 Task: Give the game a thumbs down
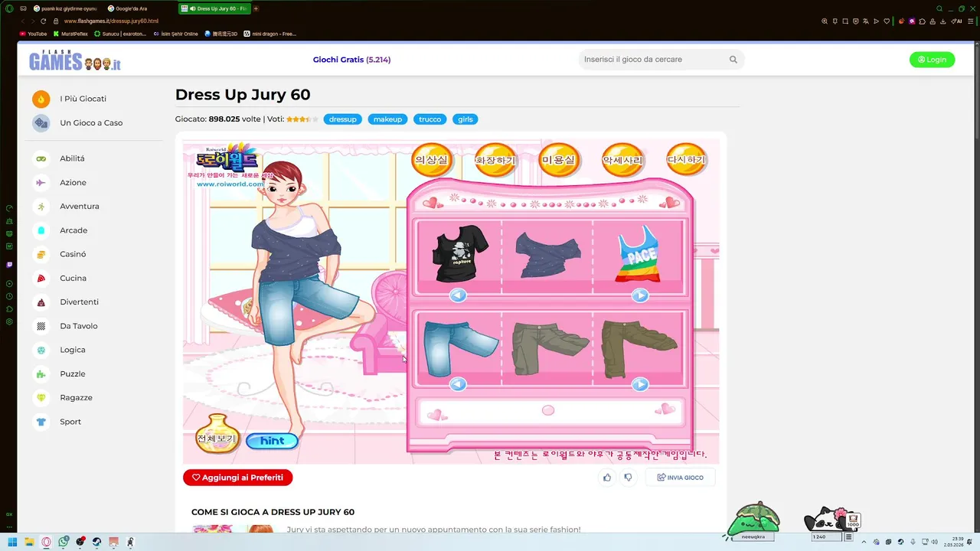pyautogui.click(x=628, y=478)
